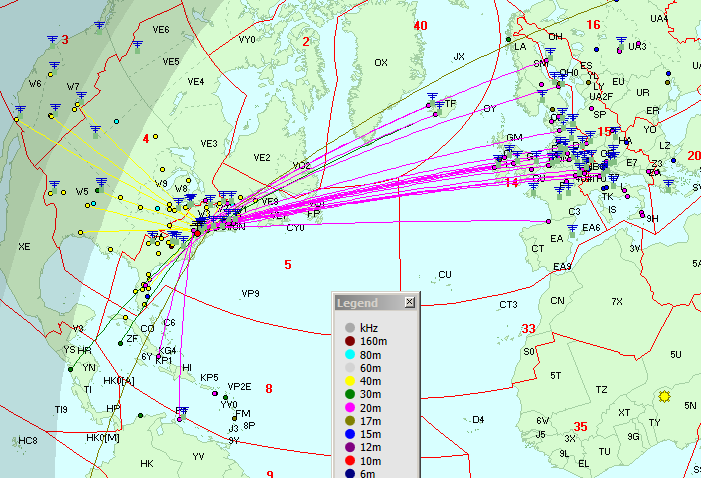Screen dimensions: 701x478
Task: Click the D4 Cape Verde label
Action: [x=478, y=419]
